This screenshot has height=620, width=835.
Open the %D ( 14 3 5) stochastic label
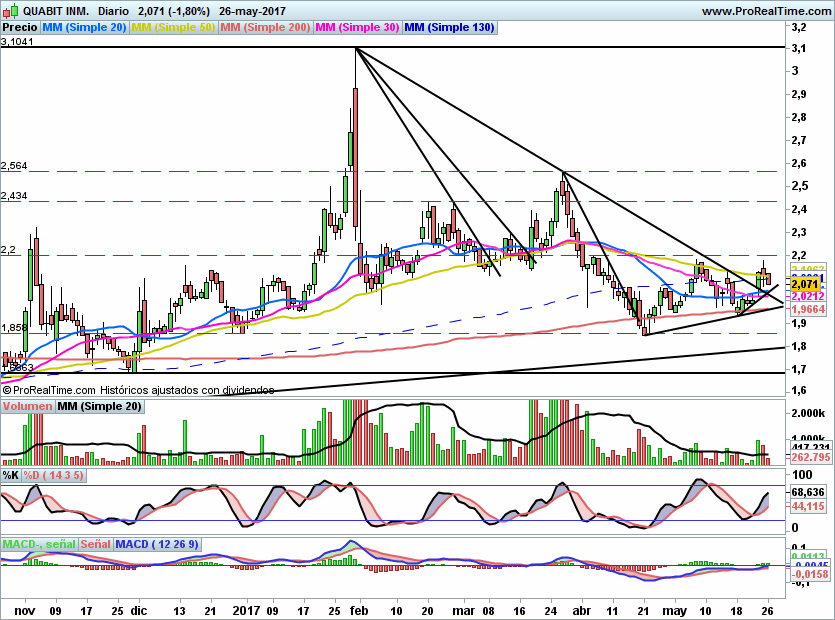point(53,475)
